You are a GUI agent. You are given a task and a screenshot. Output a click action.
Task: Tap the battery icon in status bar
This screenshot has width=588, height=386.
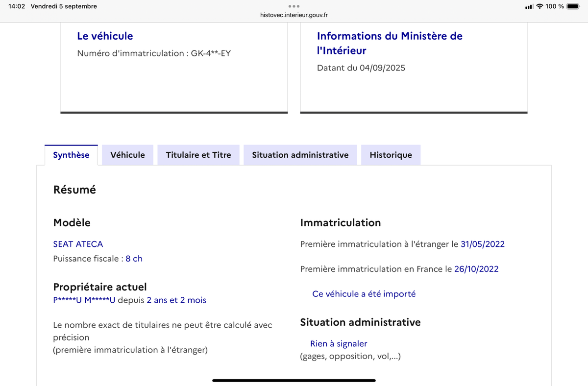click(573, 6)
